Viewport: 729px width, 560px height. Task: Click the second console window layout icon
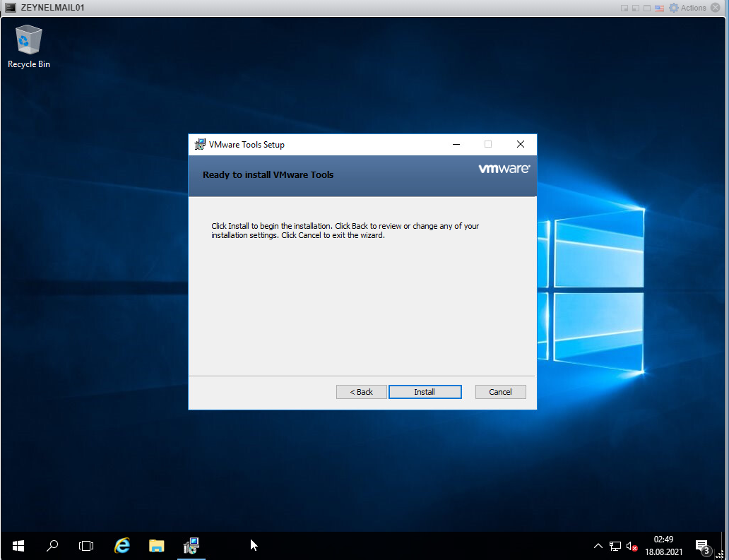coord(636,8)
